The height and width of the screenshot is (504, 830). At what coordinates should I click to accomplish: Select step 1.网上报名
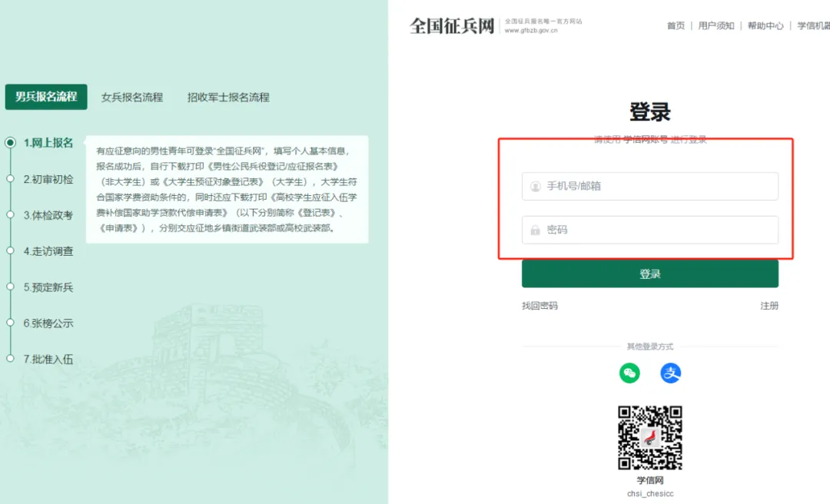[48, 143]
